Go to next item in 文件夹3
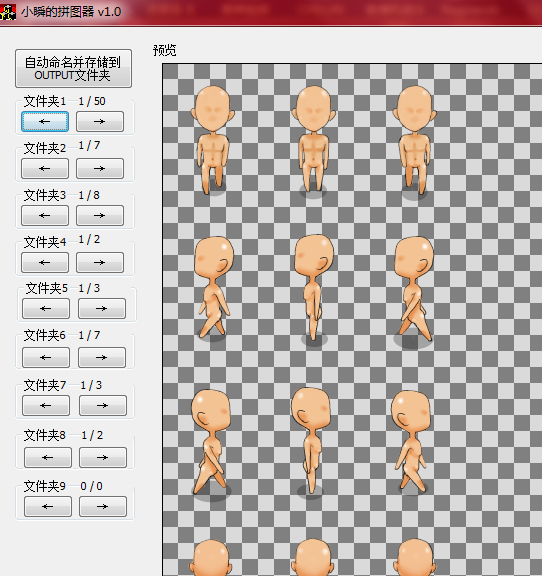542x576 pixels. tap(100, 216)
